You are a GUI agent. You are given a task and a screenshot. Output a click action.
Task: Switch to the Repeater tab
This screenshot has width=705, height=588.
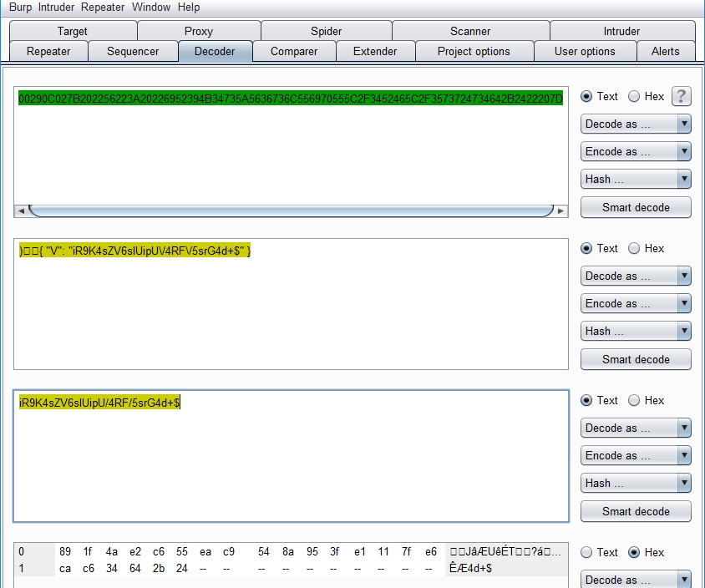pos(48,51)
